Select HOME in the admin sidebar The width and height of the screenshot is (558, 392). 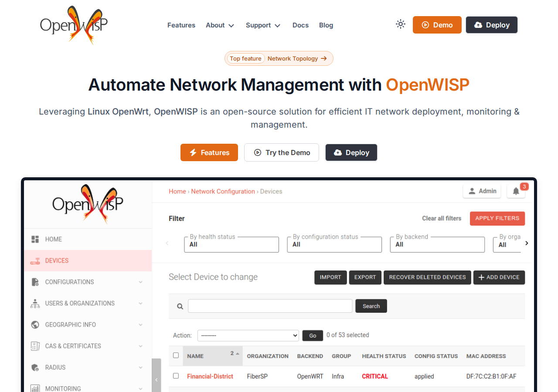pos(88,239)
